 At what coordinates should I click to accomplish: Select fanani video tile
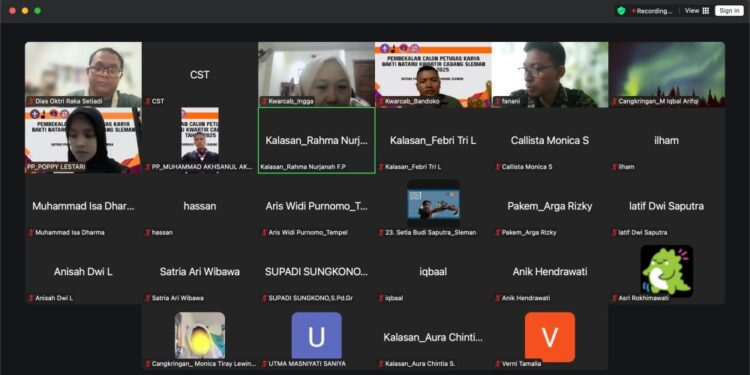point(550,74)
